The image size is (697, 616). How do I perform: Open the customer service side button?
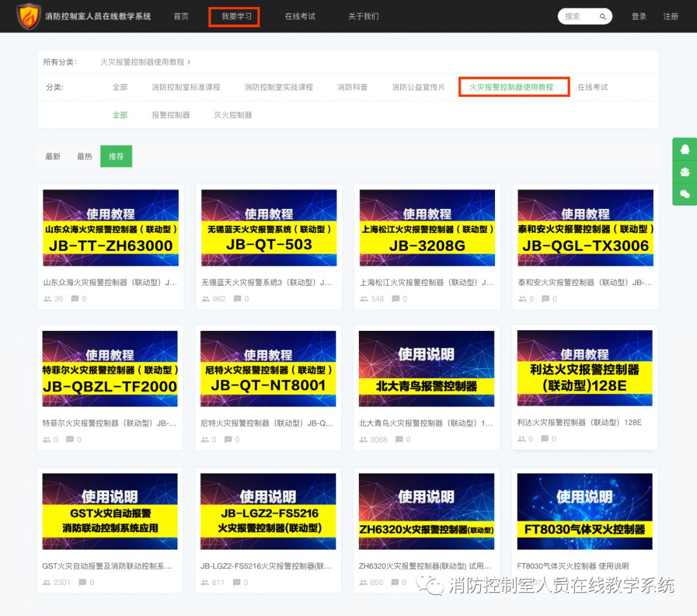685,172
